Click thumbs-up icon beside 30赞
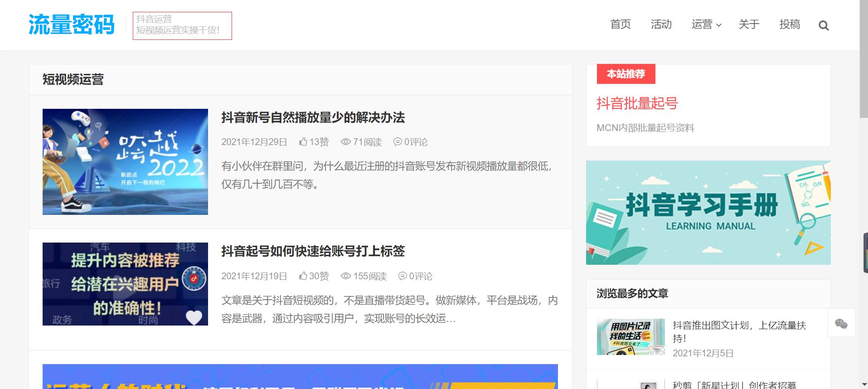 [303, 276]
